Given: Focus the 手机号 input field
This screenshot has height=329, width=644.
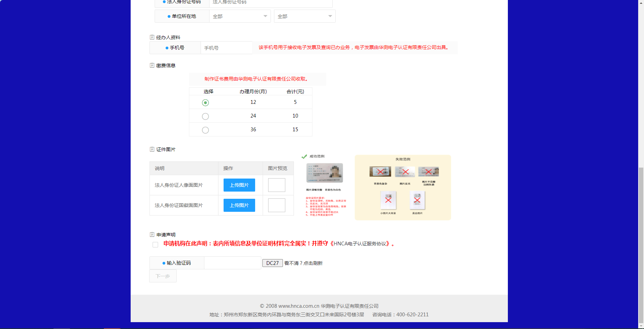Looking at the screenshot, I should 227,48.
